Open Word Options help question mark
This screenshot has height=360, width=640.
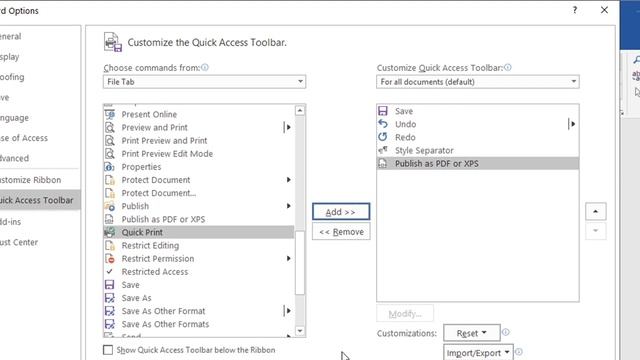pos(575,10)
